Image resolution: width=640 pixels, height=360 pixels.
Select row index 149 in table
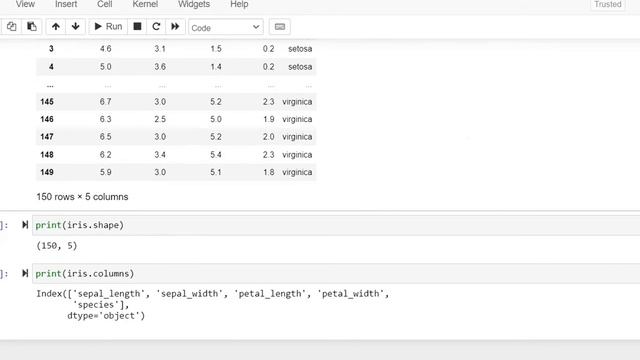tap(47, 172)
